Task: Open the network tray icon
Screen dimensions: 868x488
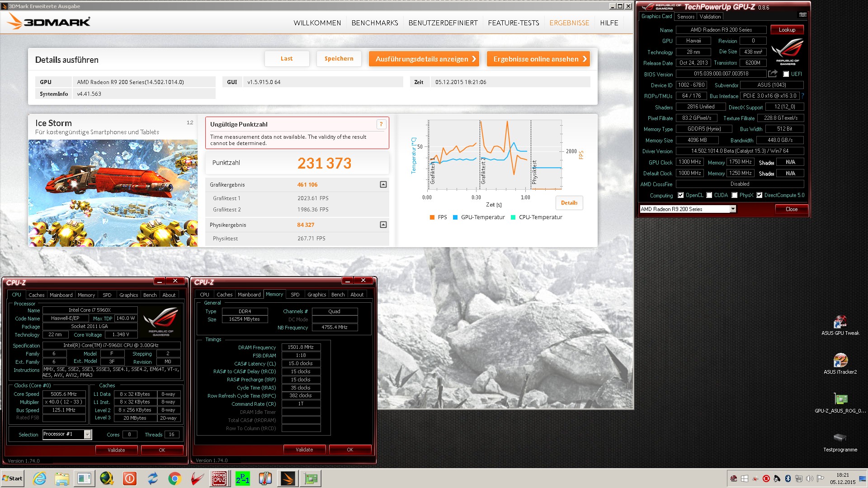Action: [799, 479]
